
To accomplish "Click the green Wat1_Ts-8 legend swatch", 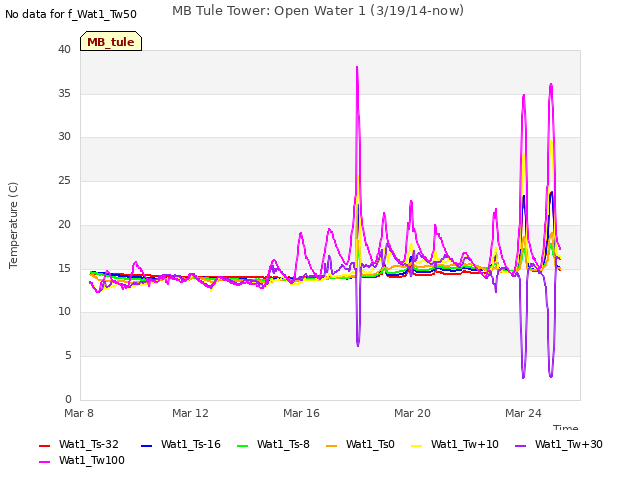I will (x=242, y=446).
